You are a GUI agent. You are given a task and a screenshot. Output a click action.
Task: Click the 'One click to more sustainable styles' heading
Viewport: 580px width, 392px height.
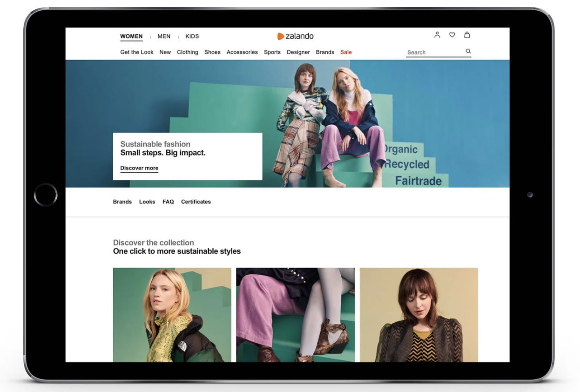pos(177,251)
